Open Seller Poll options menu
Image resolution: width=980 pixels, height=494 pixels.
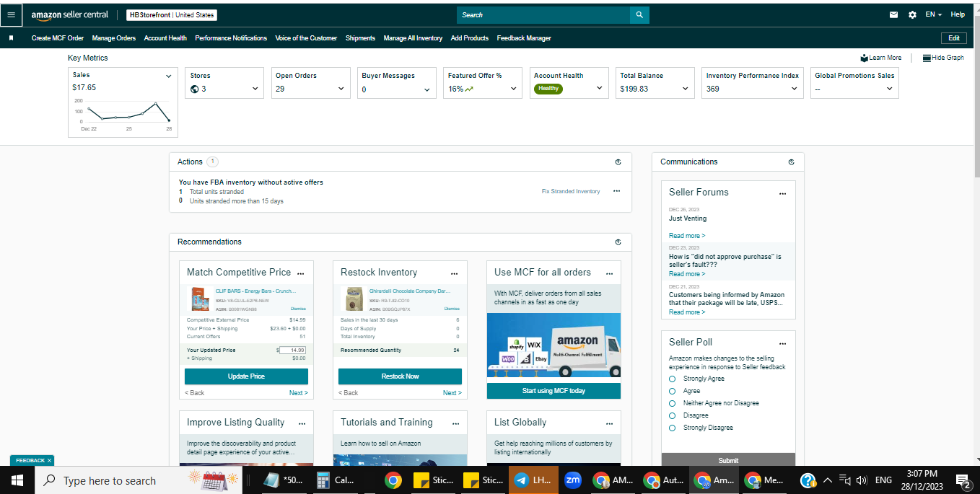tap(782, 344)
